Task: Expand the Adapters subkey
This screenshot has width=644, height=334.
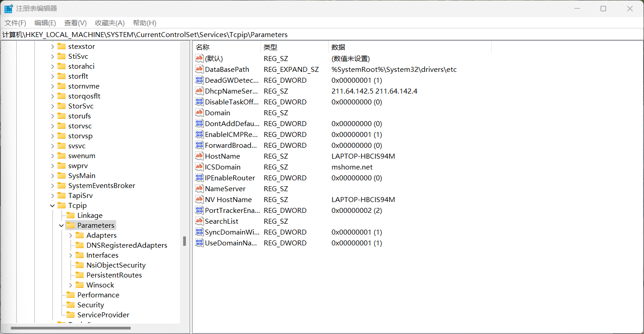Action: point(71,235)
